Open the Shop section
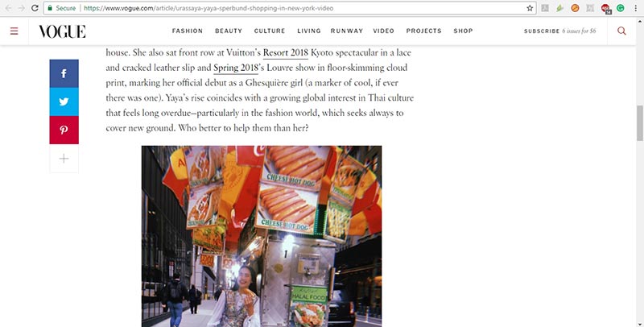The height and width of the screenshot is (327, 644). coord(463,31)
